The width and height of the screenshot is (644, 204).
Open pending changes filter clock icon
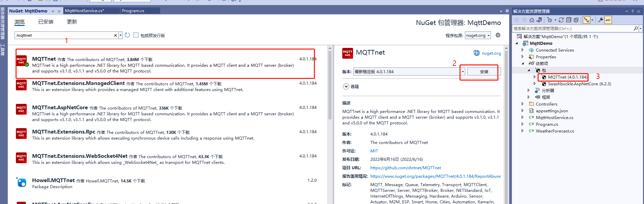coord(550,20)
